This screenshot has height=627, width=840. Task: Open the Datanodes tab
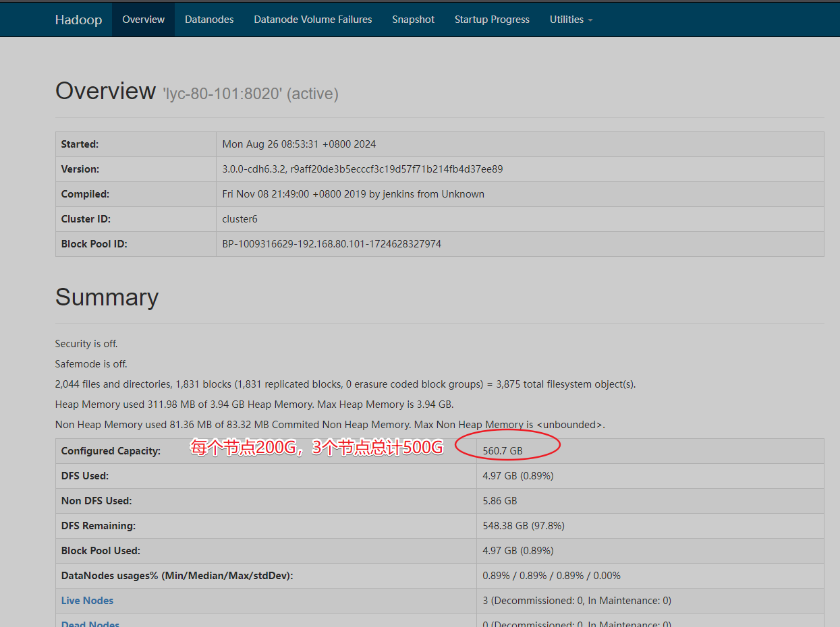pyautogui.click(x=209, y=20)
